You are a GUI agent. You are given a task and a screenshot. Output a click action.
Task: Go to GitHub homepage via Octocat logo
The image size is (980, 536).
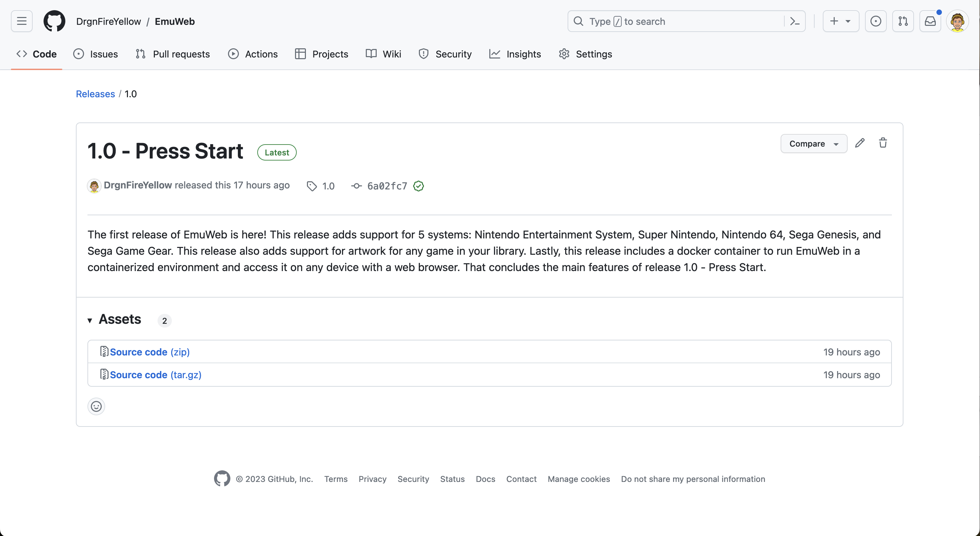[x=54, y=21]
